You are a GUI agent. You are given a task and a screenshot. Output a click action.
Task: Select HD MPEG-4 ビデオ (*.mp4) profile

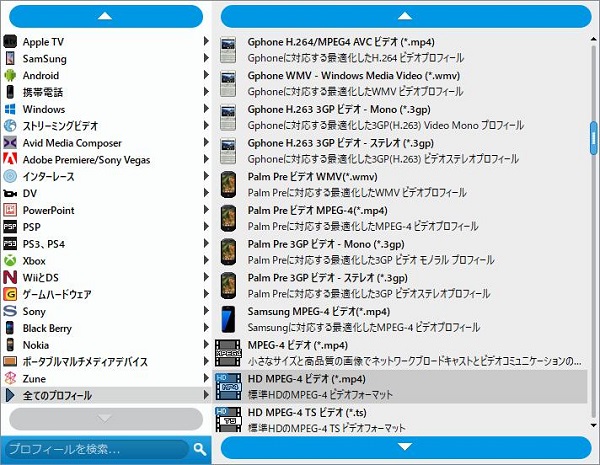[x=400, y=387]
